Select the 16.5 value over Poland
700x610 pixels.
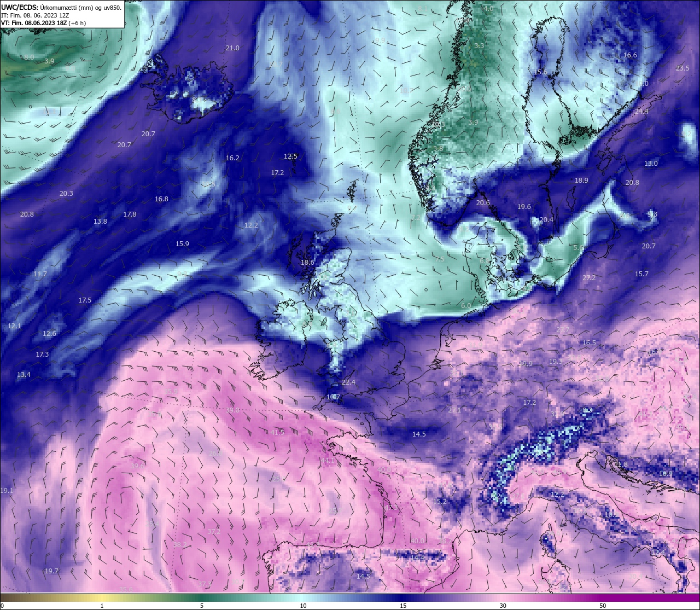[x=589, y=343]
